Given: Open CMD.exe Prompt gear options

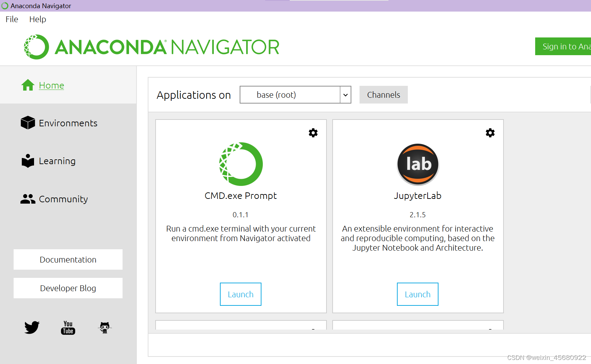Looking at the screenshot, I should pyautogui.click(x=313, y=133).
